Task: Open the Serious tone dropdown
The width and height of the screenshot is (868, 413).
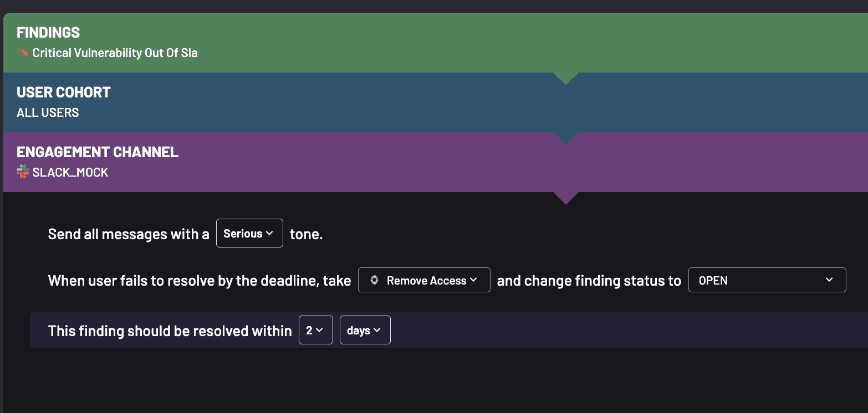Action: 249,233
